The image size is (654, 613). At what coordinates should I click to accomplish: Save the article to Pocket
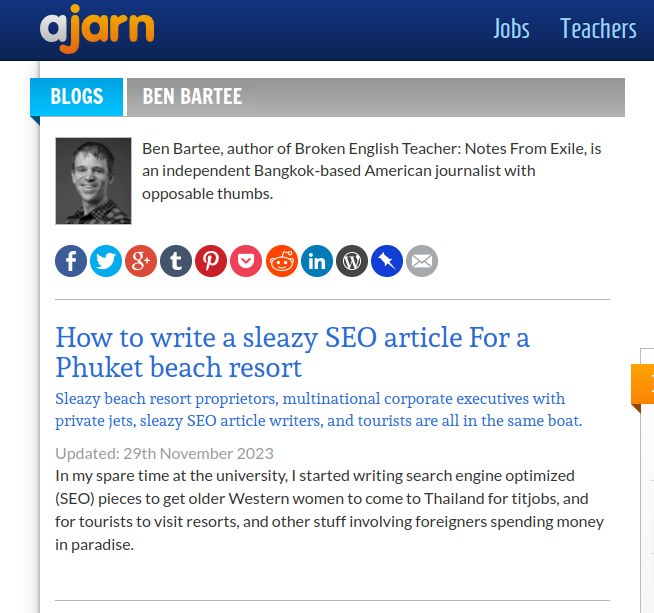pyautogui.click(x=246, y=261)
